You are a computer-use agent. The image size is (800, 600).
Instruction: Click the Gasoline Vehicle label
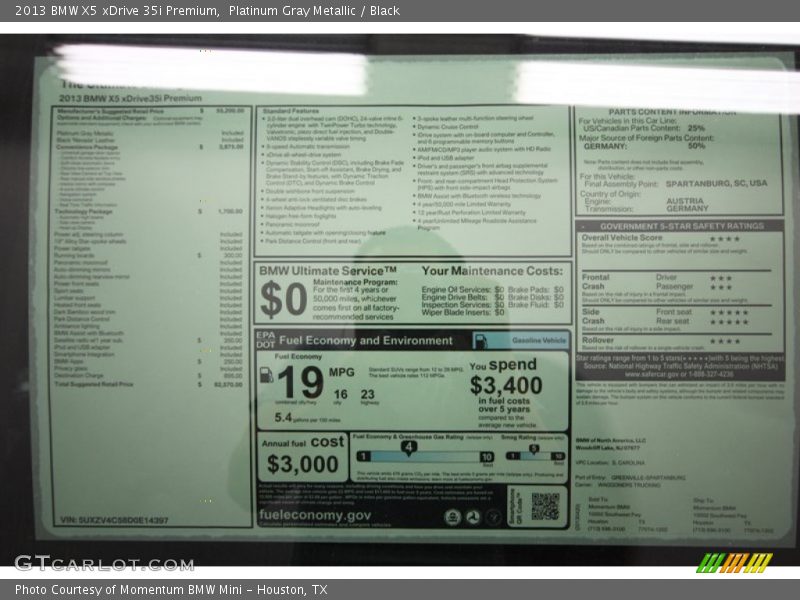(540, 340)
